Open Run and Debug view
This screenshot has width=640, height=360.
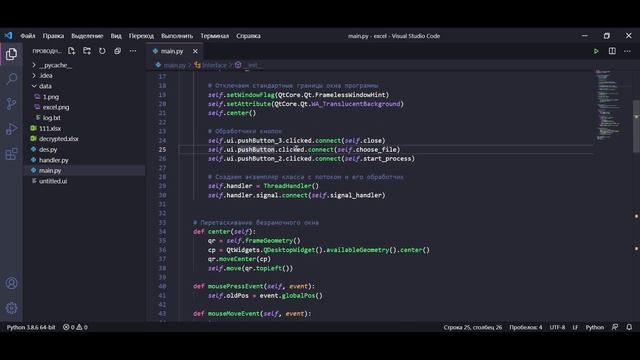tap(11, 129)
